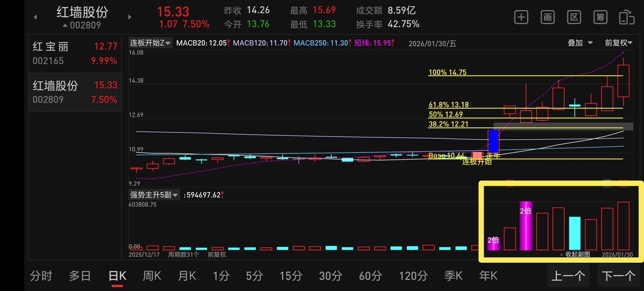
Task: Switch to the 分时 tab
Action: [41, 276]
